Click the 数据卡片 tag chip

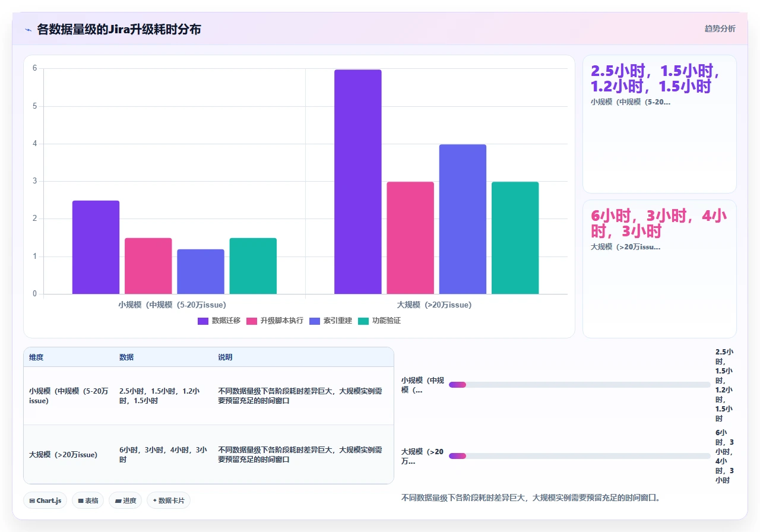pyautogui.click(x=169, y=501)
